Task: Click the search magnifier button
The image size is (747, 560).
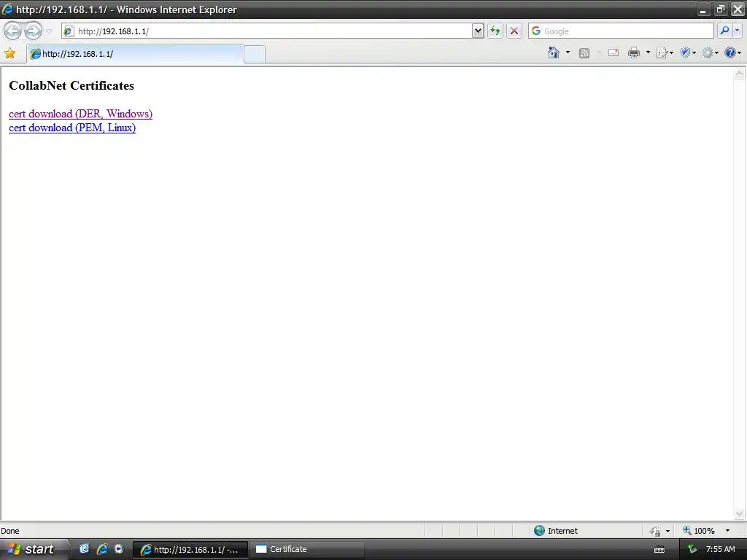Action: point(724,31)
